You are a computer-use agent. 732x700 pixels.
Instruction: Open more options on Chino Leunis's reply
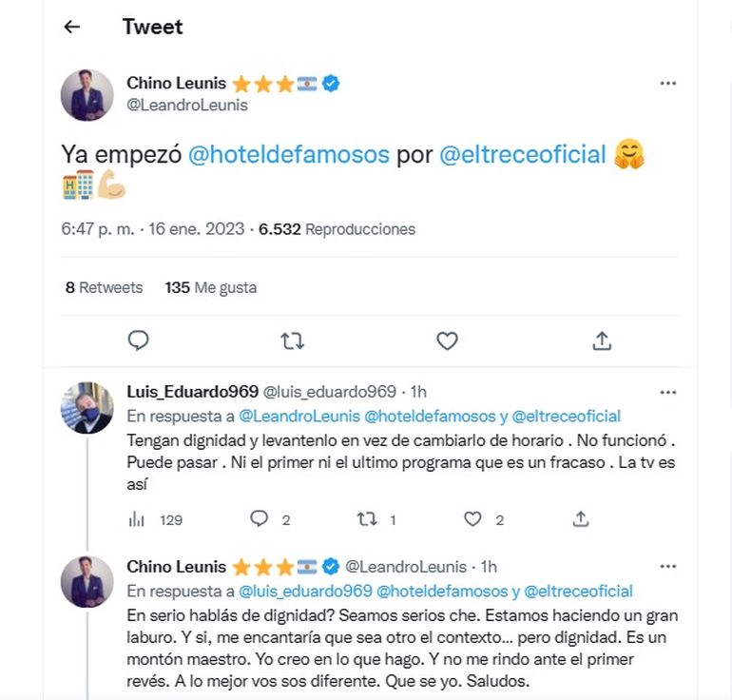click(668, 567)
